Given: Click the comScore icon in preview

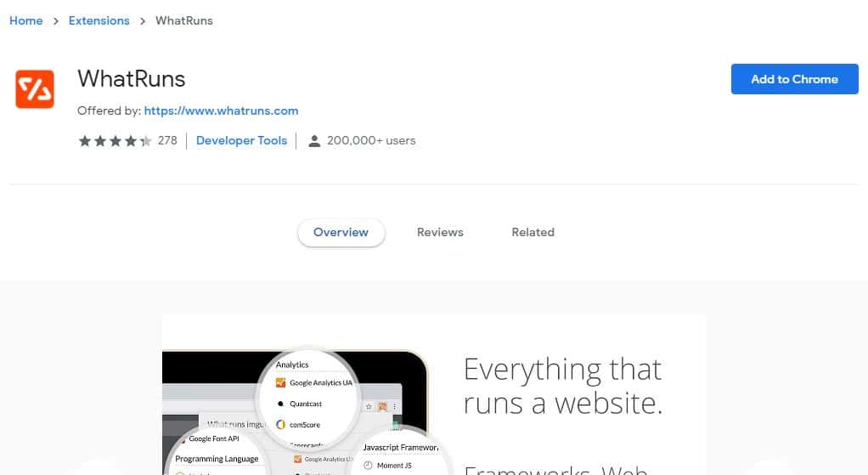Looking at the screenshot, I should [x=280, y=425].
